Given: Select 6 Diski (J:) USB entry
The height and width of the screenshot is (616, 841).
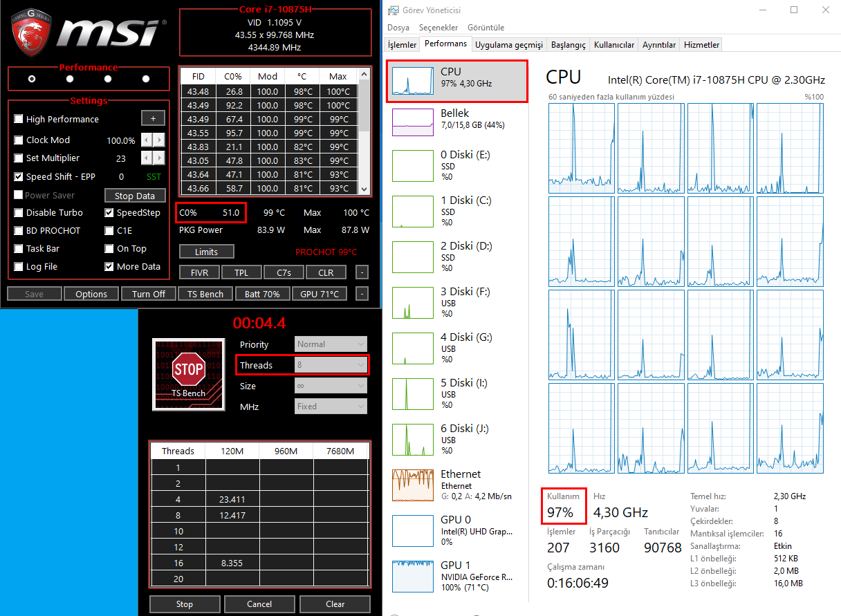Looking at the screenshot, I should pyautogui.click(x=456, y=440).
